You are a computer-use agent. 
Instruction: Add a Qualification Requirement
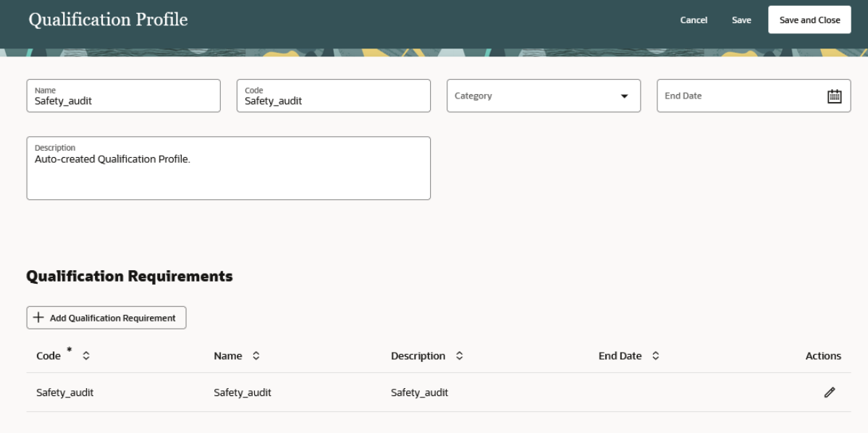point(106,318)
